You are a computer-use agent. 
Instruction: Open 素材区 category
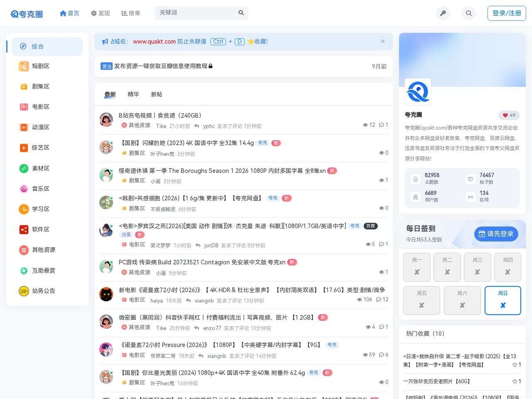tap(47, 168)
